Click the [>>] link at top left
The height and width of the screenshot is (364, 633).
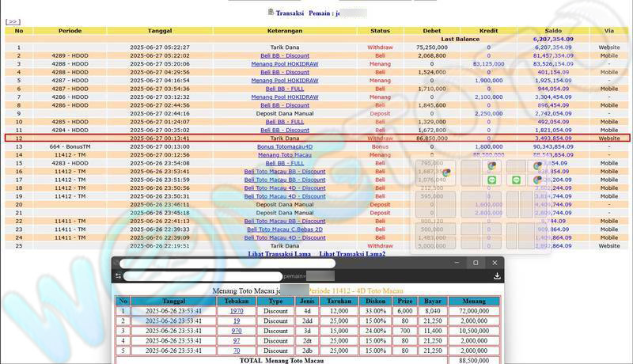(x=13, y=21)
